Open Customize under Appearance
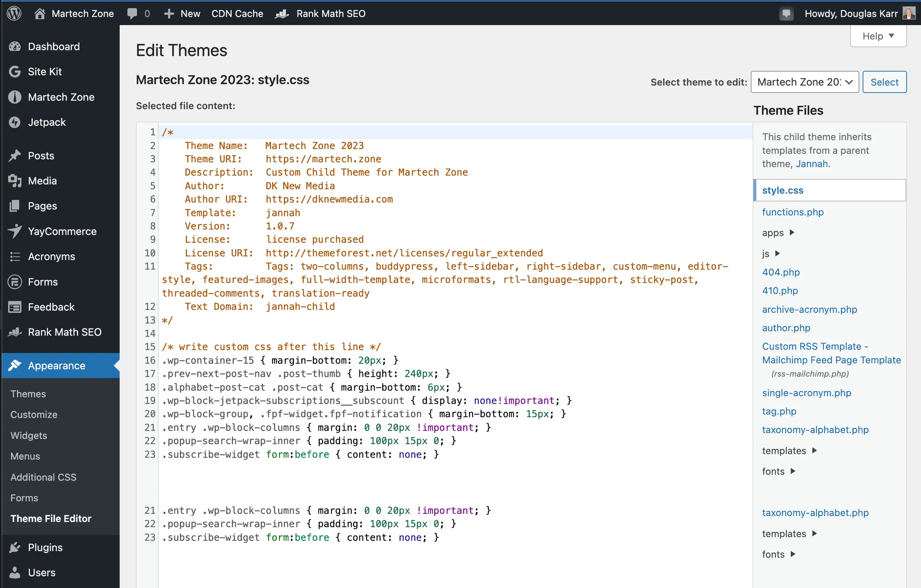Image resolution: width=921 pixels, height=588 pixels. click(34, 414)
